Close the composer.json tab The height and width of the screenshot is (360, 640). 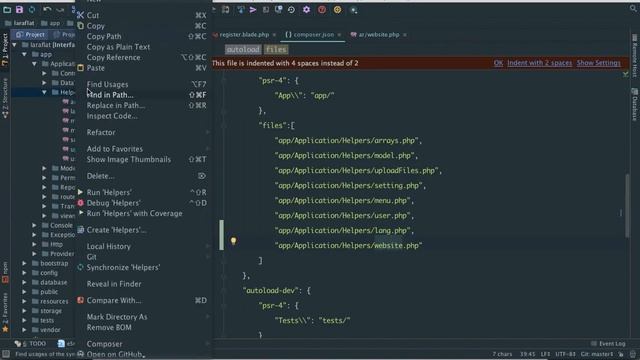tap(339, 35)
